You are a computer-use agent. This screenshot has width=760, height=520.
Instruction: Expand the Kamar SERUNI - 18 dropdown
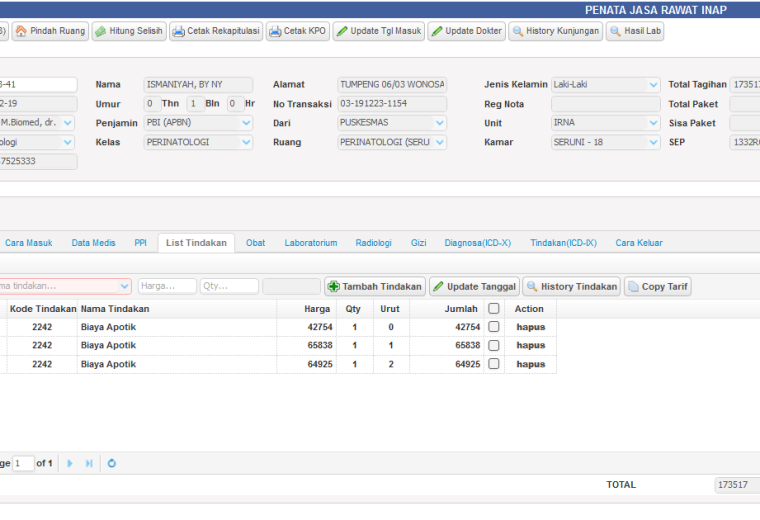point(653,142)
